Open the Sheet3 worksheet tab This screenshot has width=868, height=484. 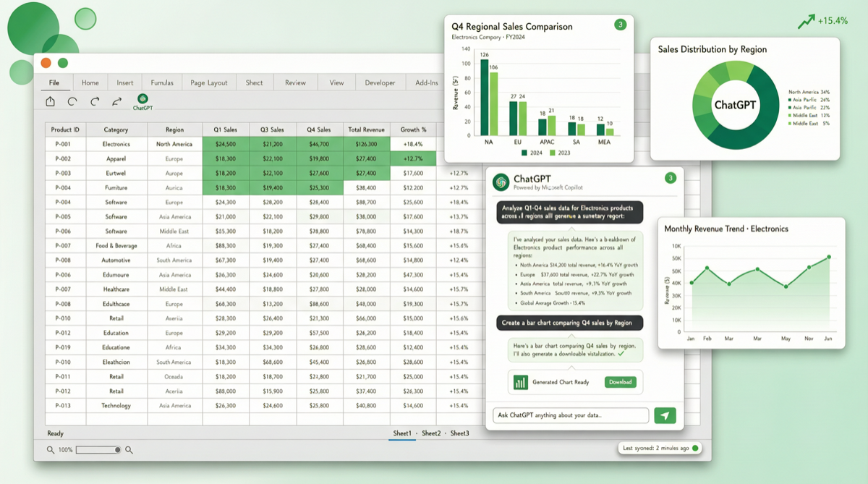[459, 433]
